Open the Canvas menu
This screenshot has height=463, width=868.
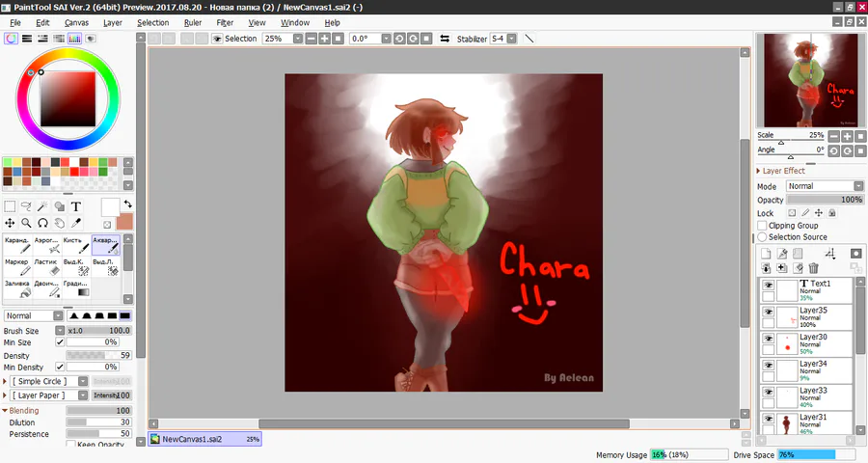(76, 23)
